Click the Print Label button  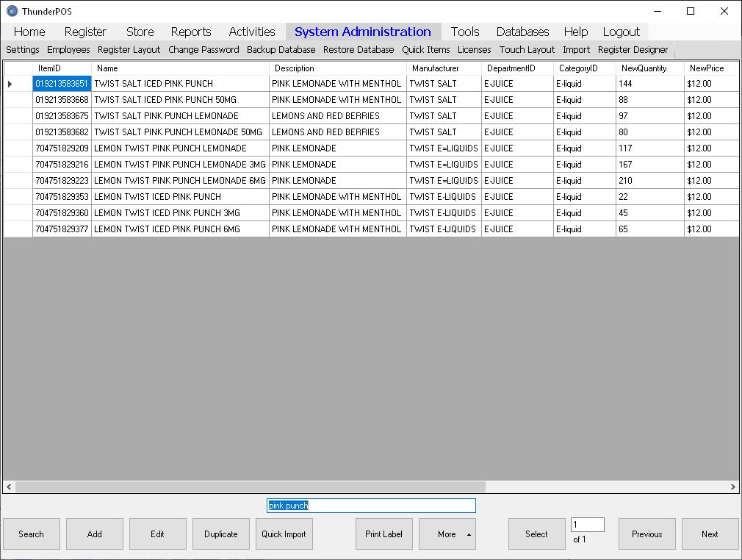click(383, 534)
